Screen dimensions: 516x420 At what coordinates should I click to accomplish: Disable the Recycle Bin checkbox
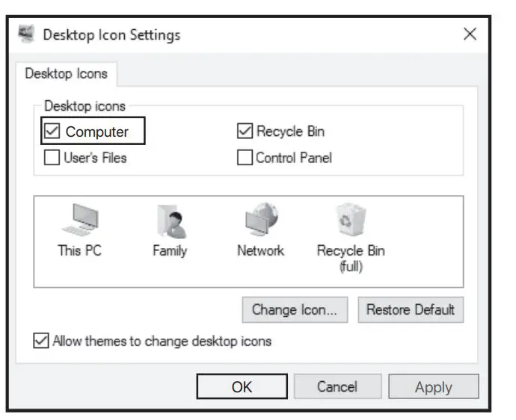pyautogui.click(x=245, y=132)
